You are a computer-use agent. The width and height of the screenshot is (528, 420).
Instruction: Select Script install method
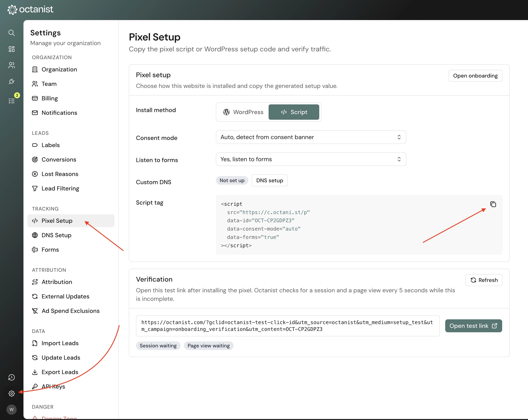[294, 112]
